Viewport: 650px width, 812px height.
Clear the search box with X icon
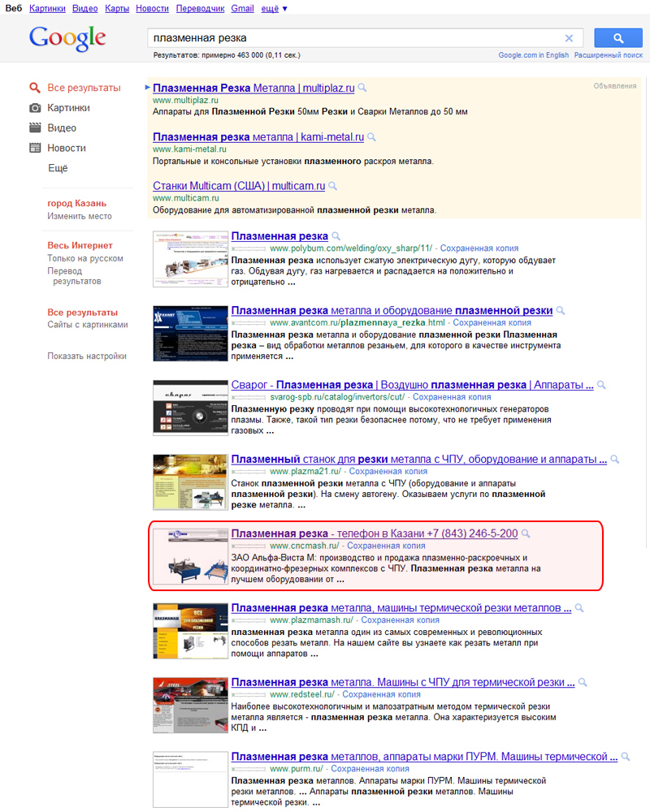[569, 38]
